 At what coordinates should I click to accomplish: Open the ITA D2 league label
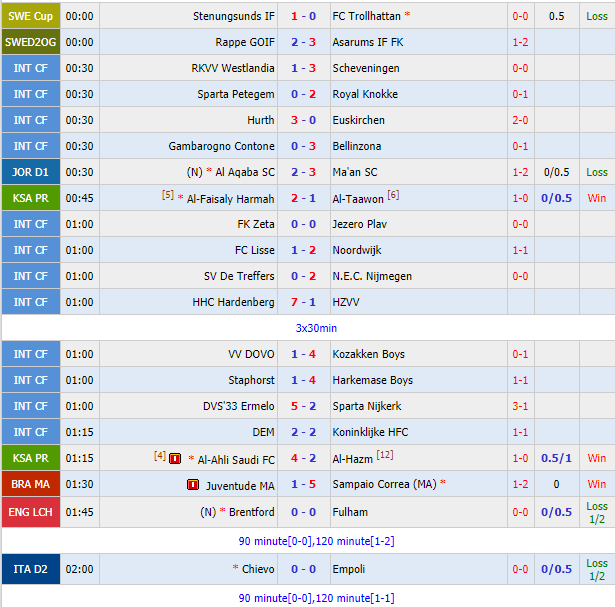point(31,568)
